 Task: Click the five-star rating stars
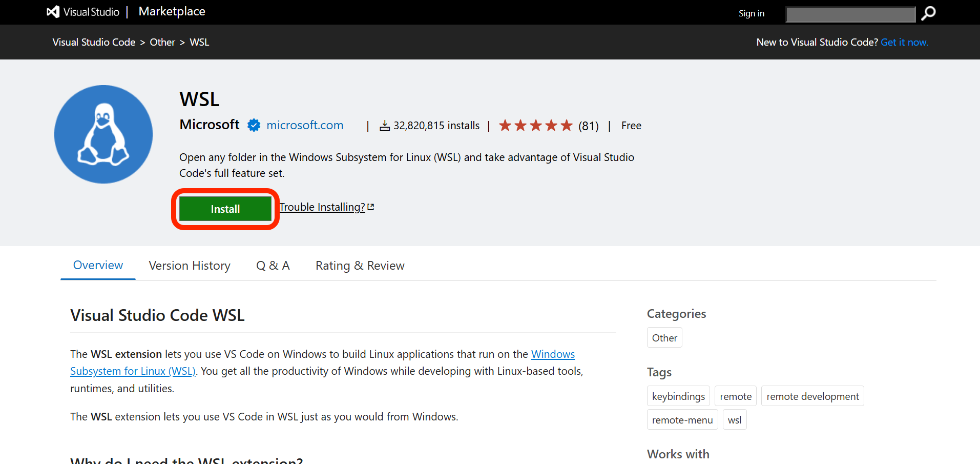pyautogui.click(x=535, y=125)
